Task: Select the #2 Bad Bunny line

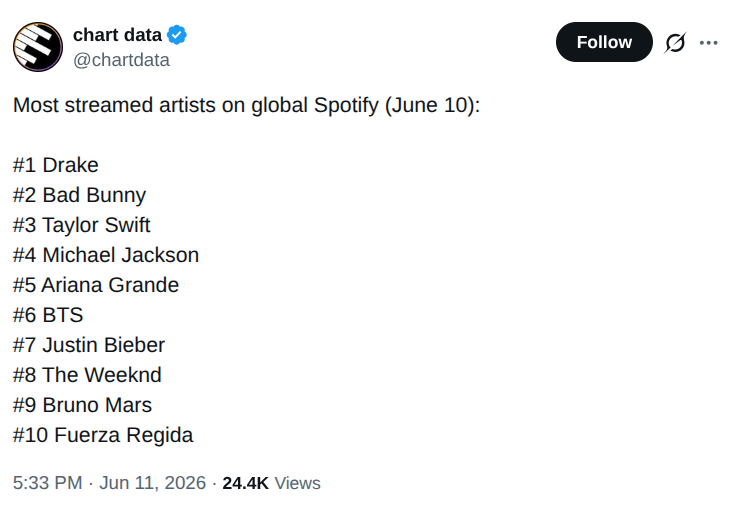Action: point(80,195)
